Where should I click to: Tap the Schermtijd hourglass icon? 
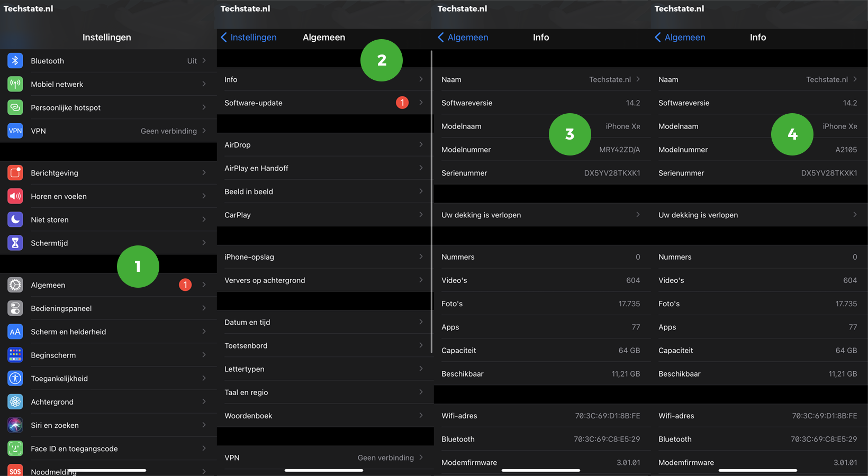[15, 243]
